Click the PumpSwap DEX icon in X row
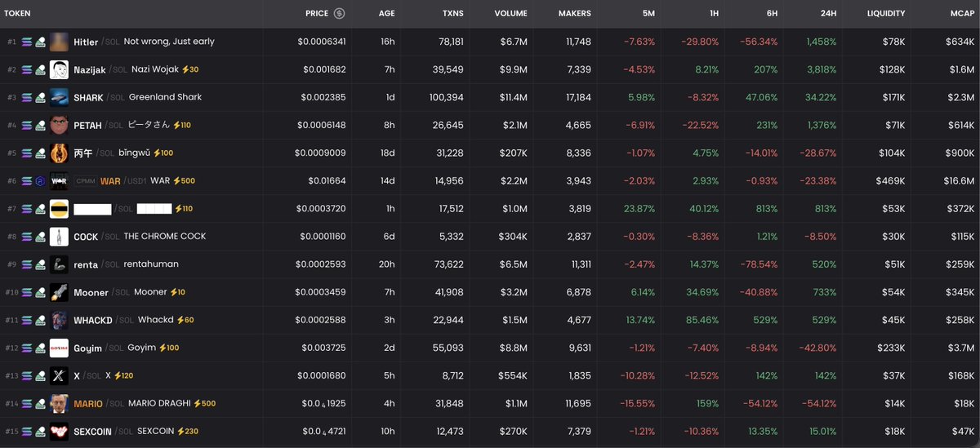980x448 pixels. (40, 375)
